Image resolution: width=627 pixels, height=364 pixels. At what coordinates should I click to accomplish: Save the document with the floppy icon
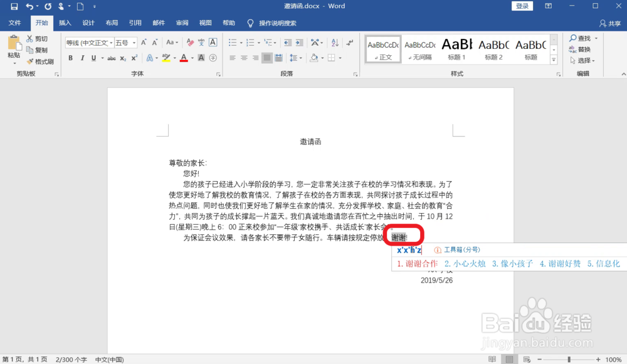click(14, 6)
